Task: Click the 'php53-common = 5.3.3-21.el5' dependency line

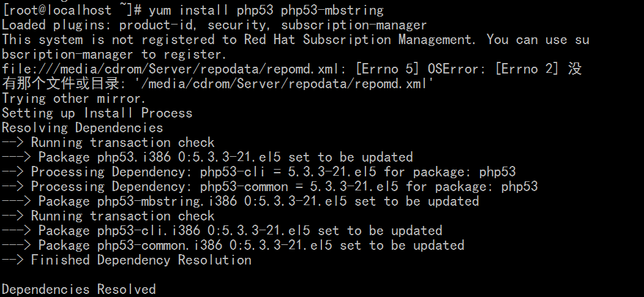Action: 270,187
